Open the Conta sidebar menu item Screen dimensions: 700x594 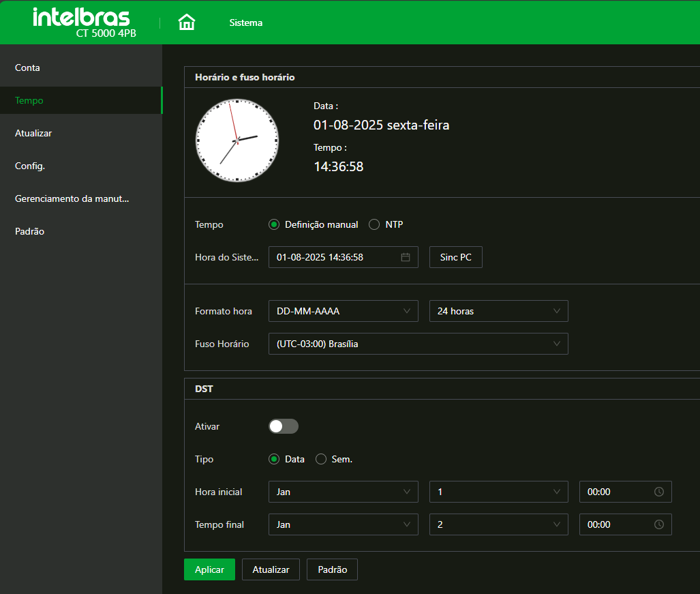pos(28,68)
